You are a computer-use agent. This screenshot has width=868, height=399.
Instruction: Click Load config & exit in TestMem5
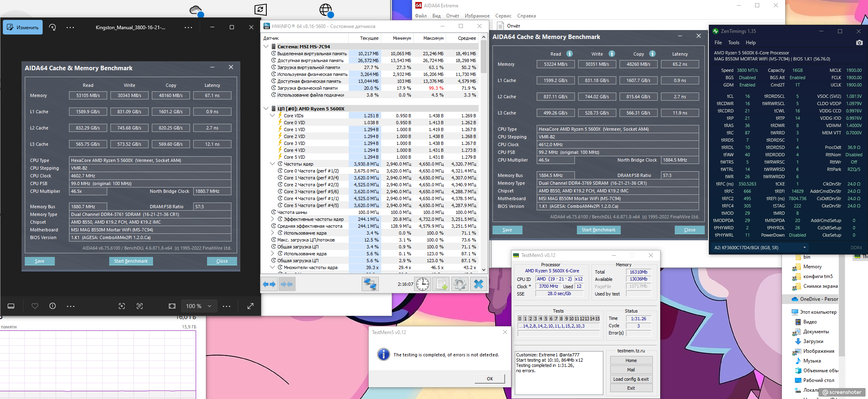631,379
